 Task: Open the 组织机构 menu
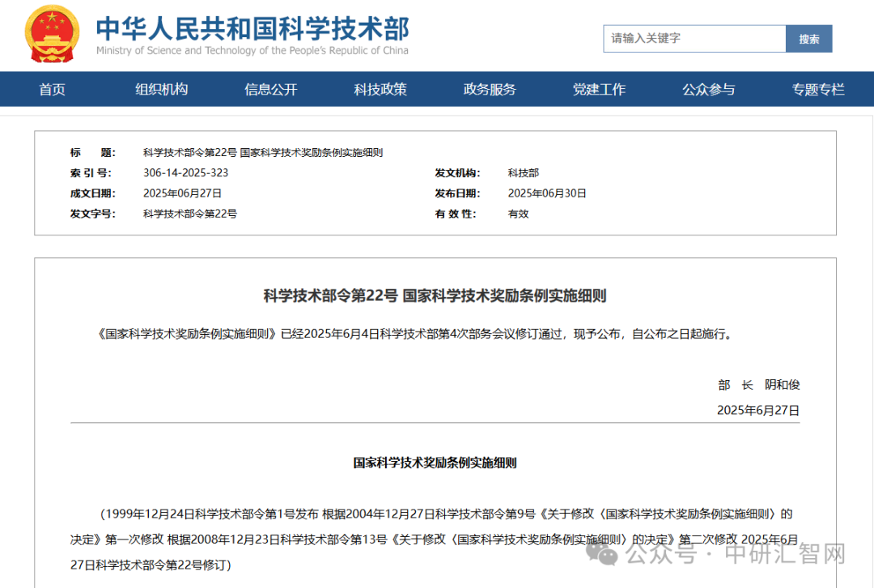click(x=163, y=89)
